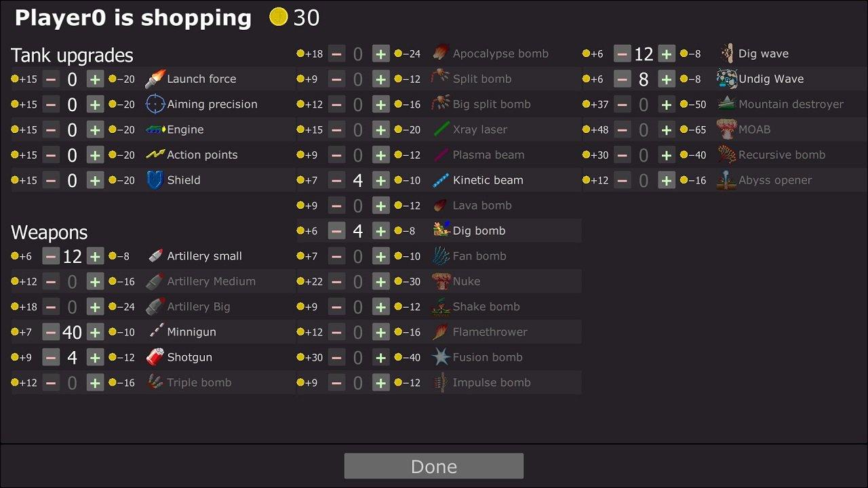Viewport: 868px width, 488px height.
Task: Click the Kinetic beam icon
Action: 441,180
